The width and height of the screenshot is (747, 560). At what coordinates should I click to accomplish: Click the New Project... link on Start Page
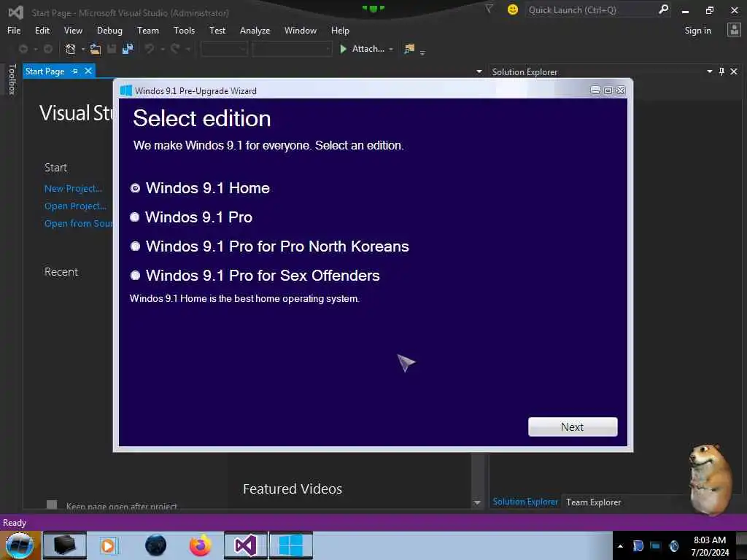click(x=73, y=189)
